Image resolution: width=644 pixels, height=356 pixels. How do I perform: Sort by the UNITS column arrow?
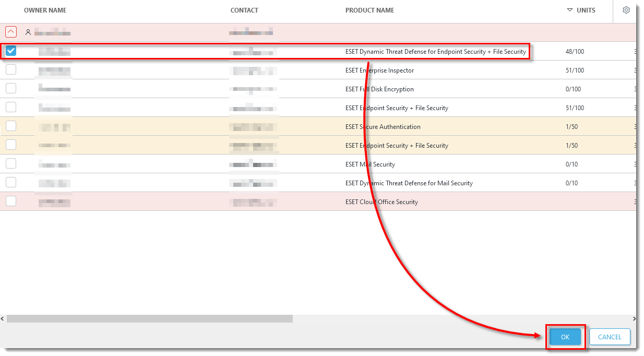(570, 10)
